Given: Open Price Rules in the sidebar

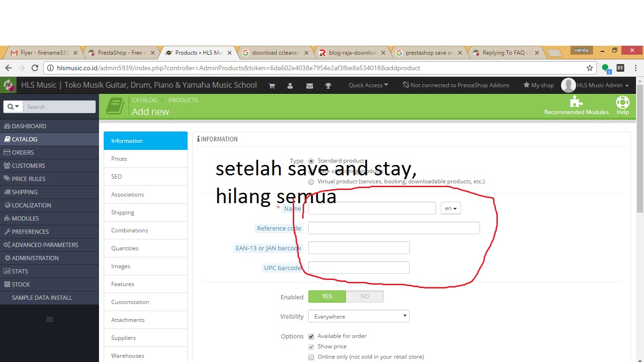Looking at the screenshot, I should pos(50,179).
